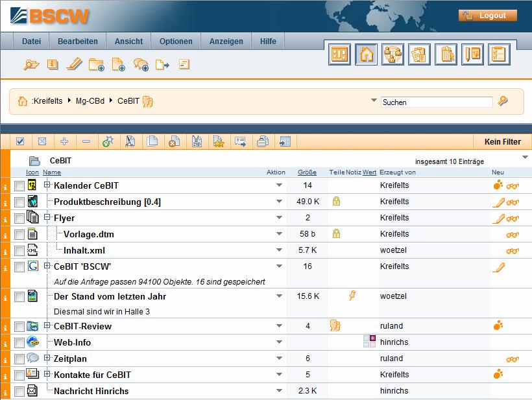This screenshot has width=532, height=400.
Task: Open the communities people-globe icon
Action: click(x=393, y=54)
